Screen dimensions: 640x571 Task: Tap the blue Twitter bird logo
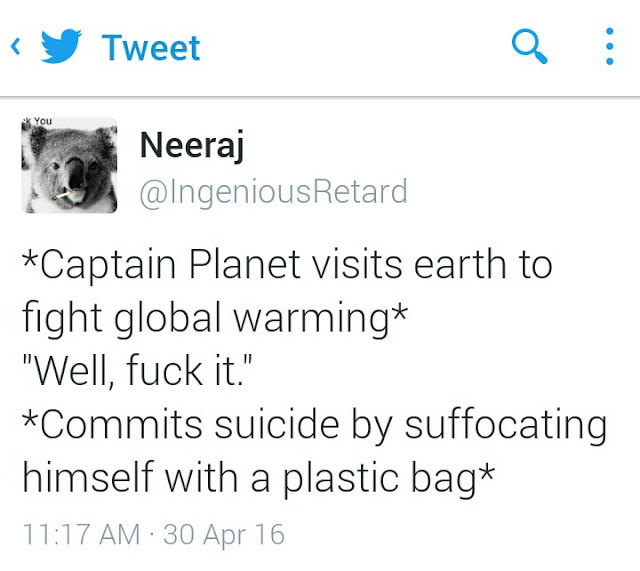tap(61, 46)
